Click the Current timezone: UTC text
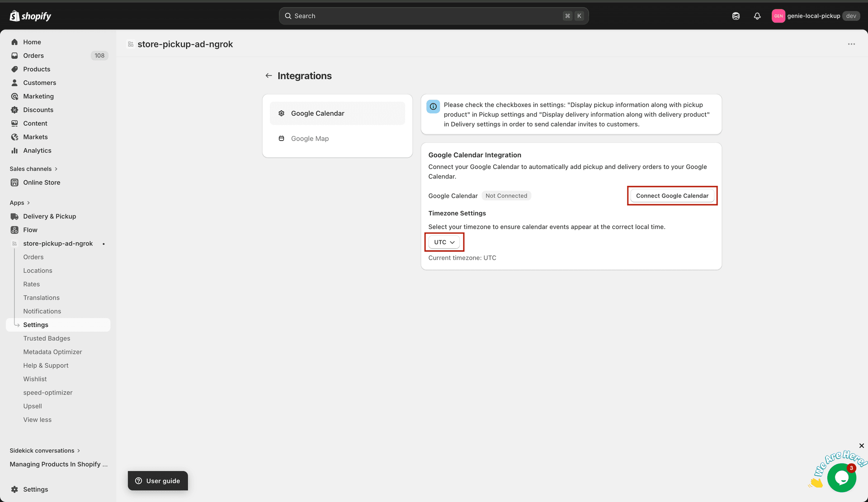Viewport: 868px width, 502px height. 462,258
